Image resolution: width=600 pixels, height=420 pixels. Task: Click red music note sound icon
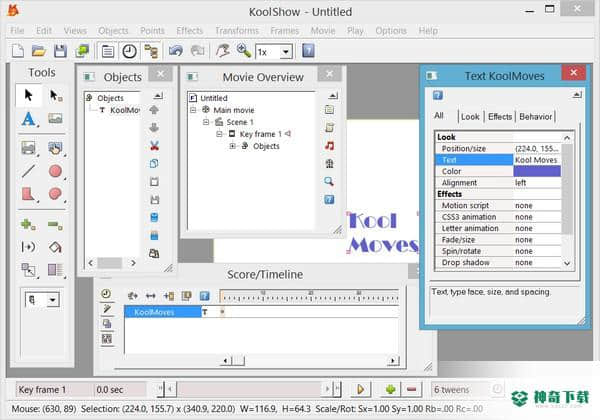(x=329, y=146)
